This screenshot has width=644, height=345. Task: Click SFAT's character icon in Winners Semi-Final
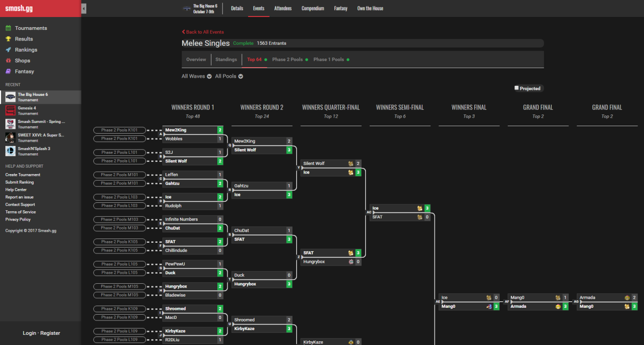click(x=420, y=217)
